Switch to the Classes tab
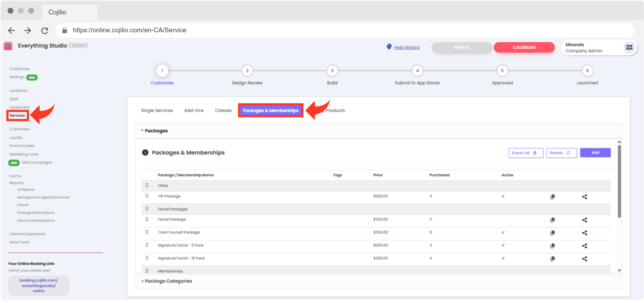Viewport: 644px width, 303px height. [223, 110]
